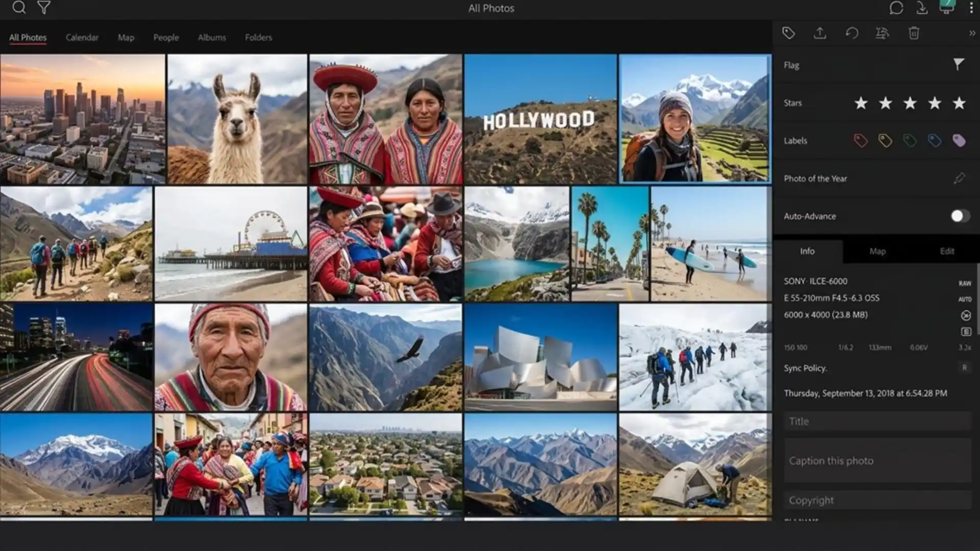The image size is (980, 551).
Task: Click the share upload icon
Action: coord(820,33)
